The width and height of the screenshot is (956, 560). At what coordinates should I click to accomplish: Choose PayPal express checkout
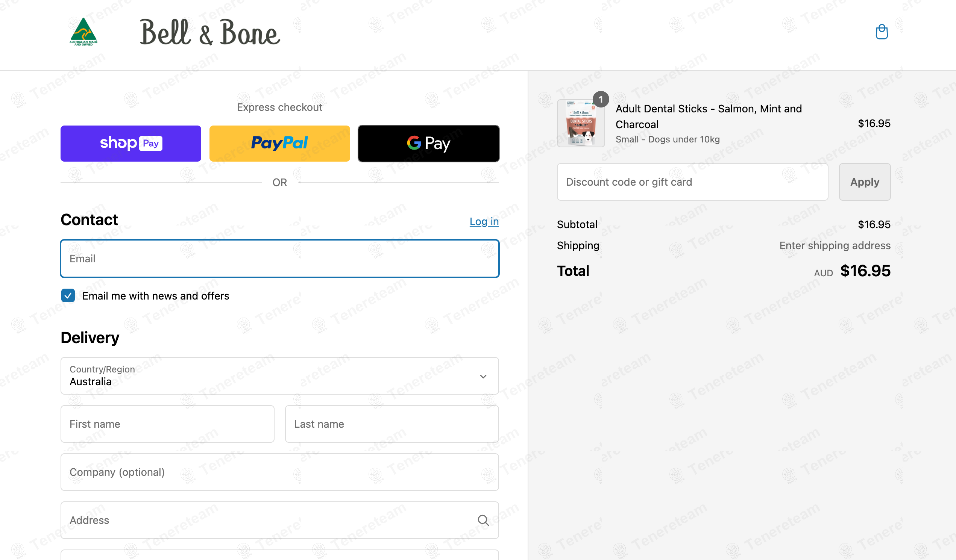click(279, 143)
